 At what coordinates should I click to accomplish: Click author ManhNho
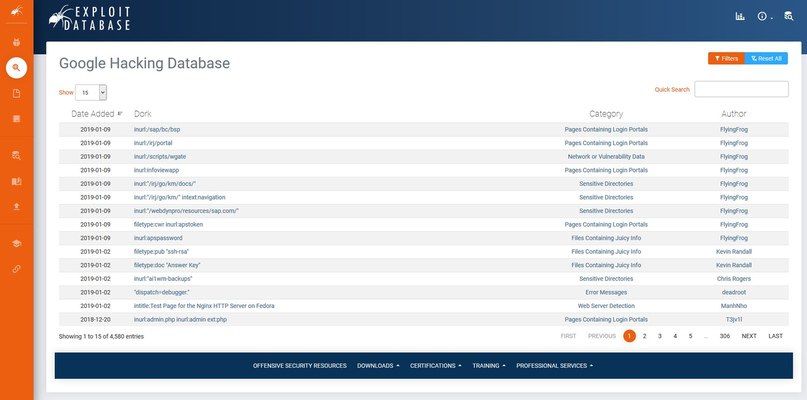pos(733,306)
